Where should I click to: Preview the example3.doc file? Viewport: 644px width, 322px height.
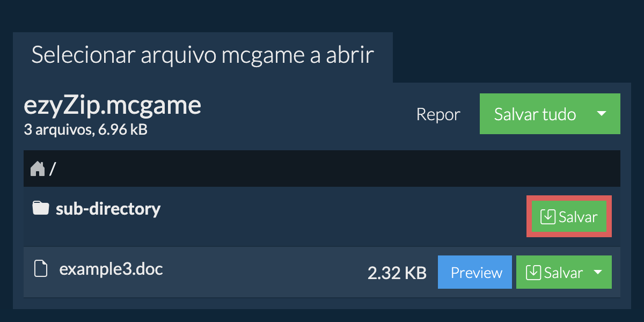click(476, 272)
